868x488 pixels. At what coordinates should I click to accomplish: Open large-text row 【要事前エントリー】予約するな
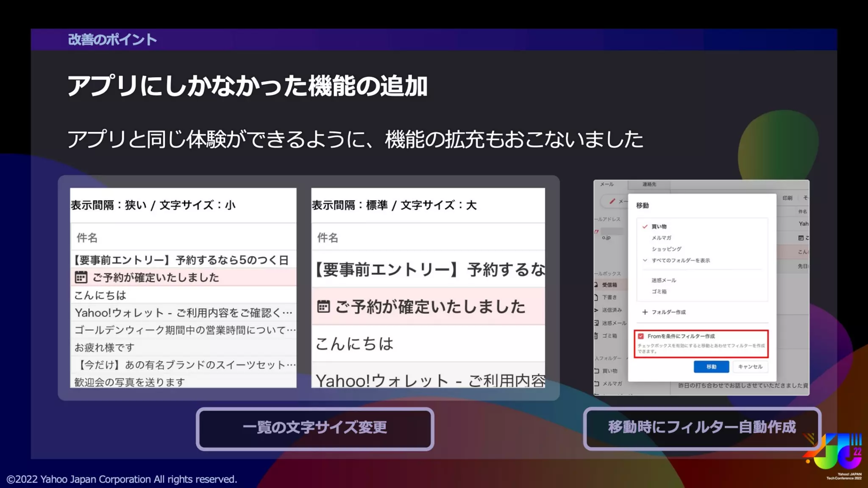point(428,269)
